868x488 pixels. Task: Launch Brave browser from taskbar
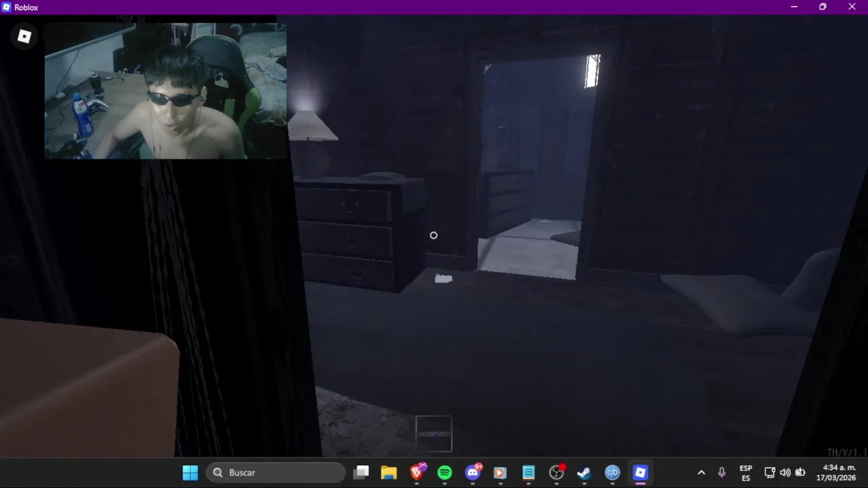pyautogui.click(x=418, y=472)
